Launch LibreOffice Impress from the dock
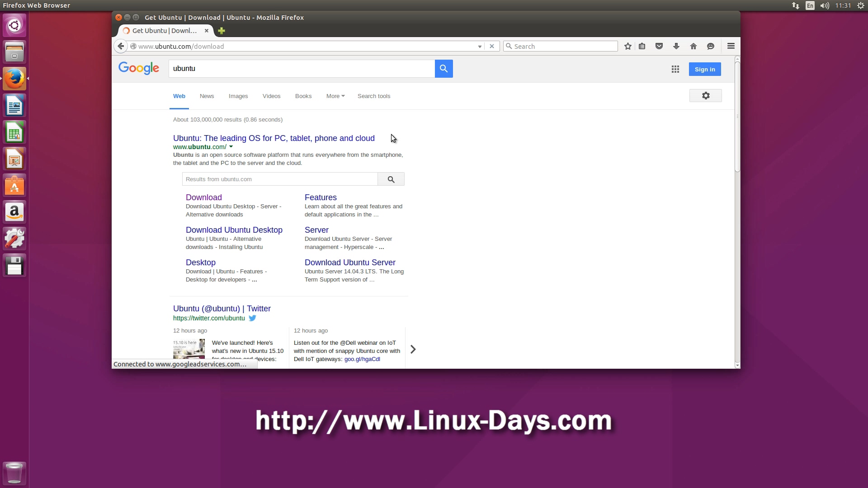 (x=14, y=159)
